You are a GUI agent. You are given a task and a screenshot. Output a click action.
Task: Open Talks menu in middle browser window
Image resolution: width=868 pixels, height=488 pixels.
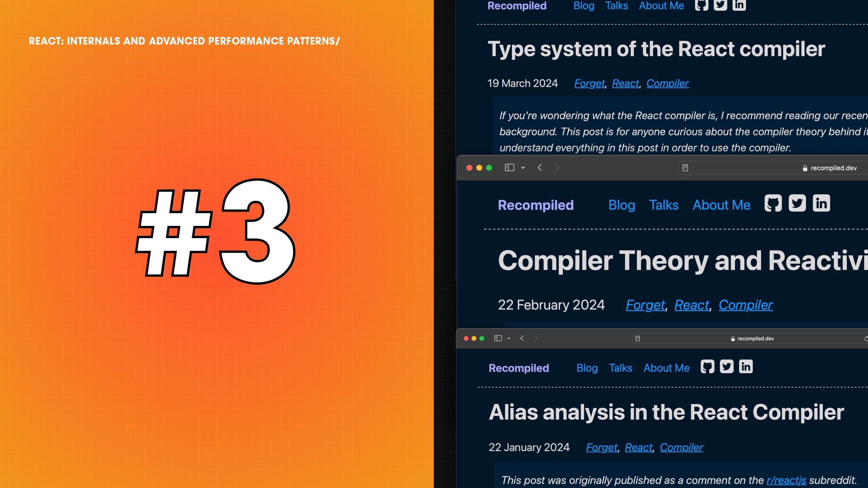tap(664, 205)
